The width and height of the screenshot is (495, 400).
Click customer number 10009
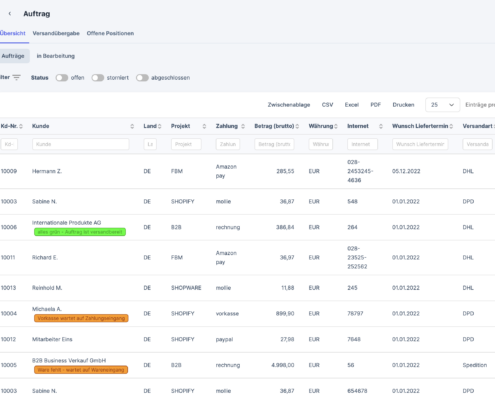coord(9,171)
